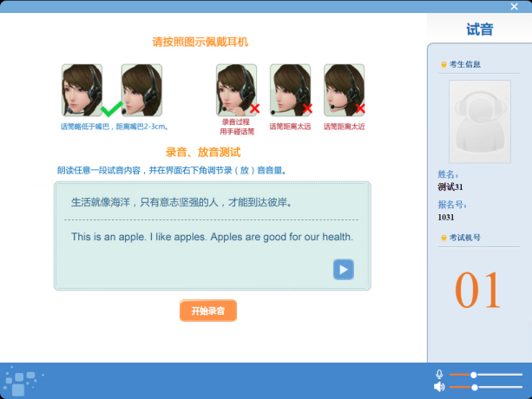Click the second correct headset side-view image
Image resolution: width=532 pixels, height=399 pixels.
coord(141,90)
